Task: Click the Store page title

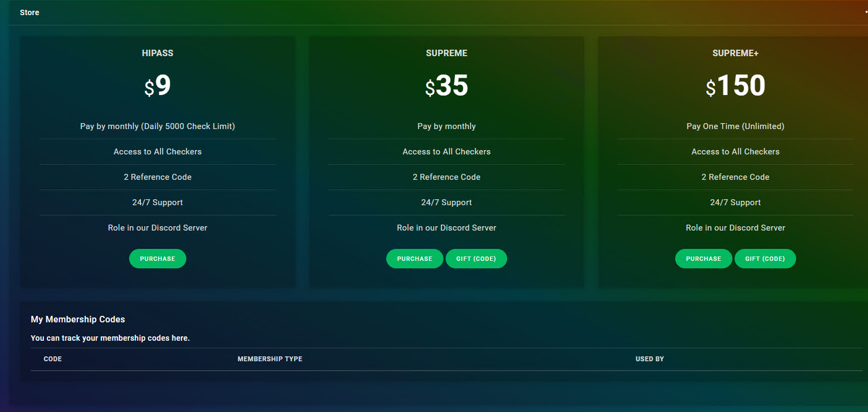Action: point(30,12)
